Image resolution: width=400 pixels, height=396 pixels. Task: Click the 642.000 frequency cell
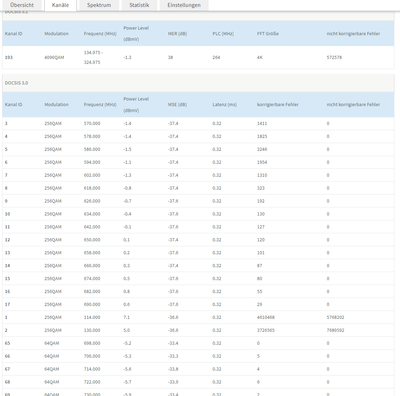click(x=92, y=227)
